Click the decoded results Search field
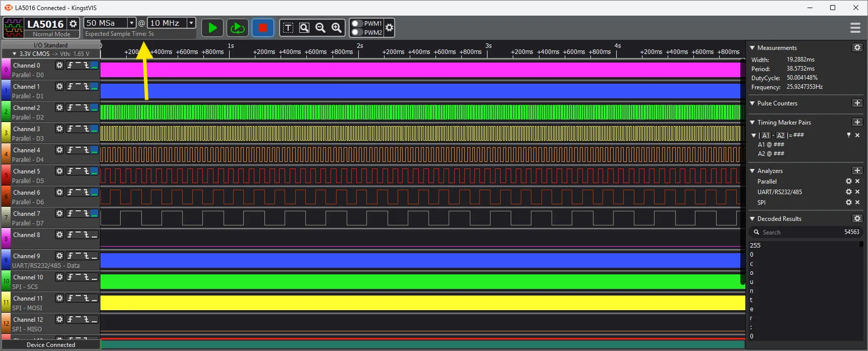 pyautogui.click(x=797, y=232)
